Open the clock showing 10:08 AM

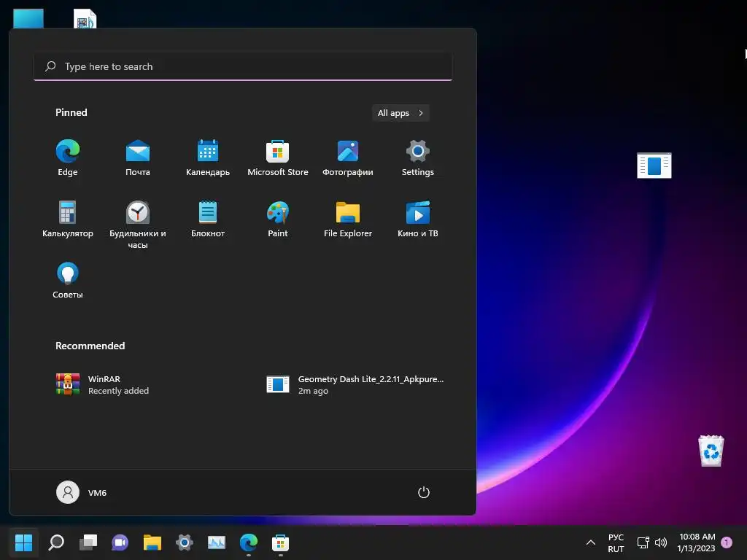(x=697, y=542)
